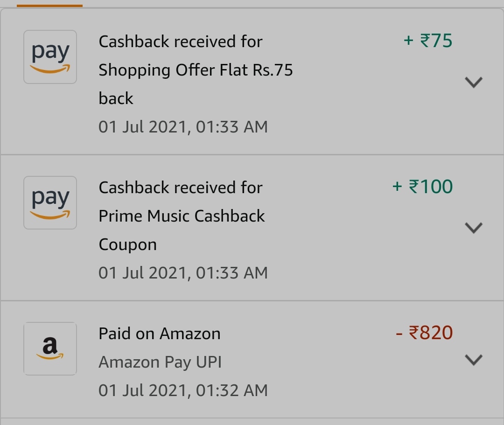
Task: Expand the Paid on Amazon transaction details
Action: click(x=473, y=360)
